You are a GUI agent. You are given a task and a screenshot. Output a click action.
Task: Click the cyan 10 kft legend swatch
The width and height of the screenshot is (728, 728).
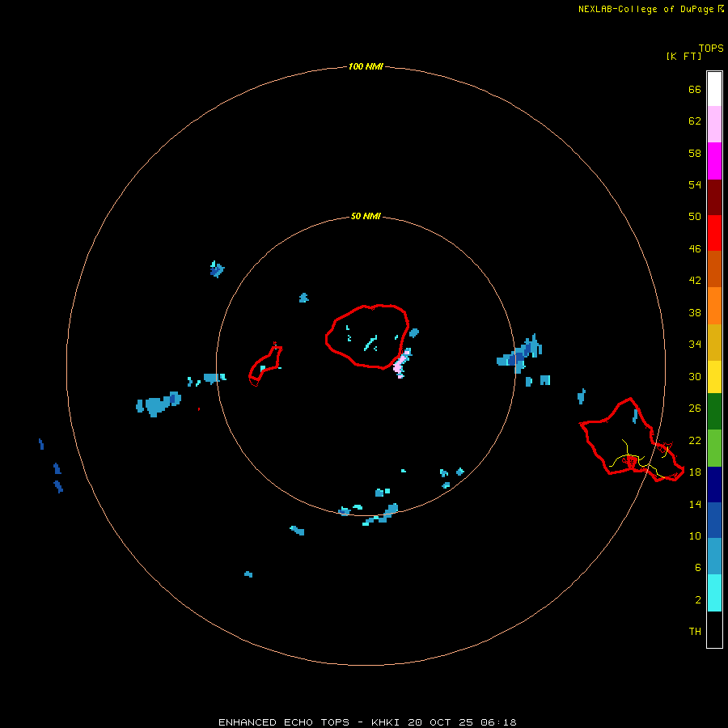714,592
